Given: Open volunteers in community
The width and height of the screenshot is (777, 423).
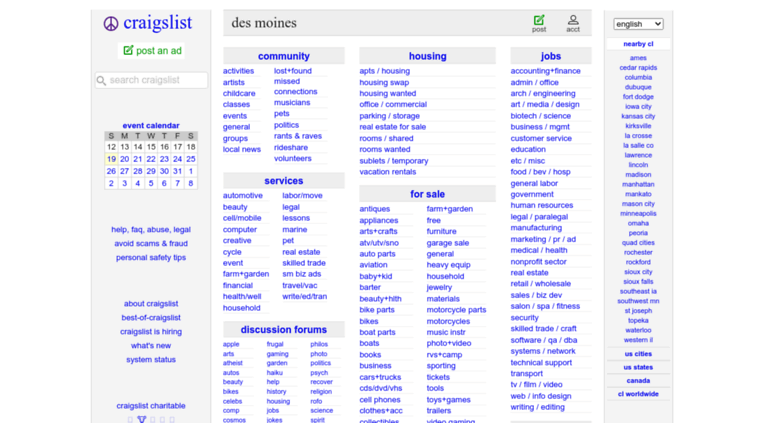Looking at the screenshot, I should pos(292,159).
